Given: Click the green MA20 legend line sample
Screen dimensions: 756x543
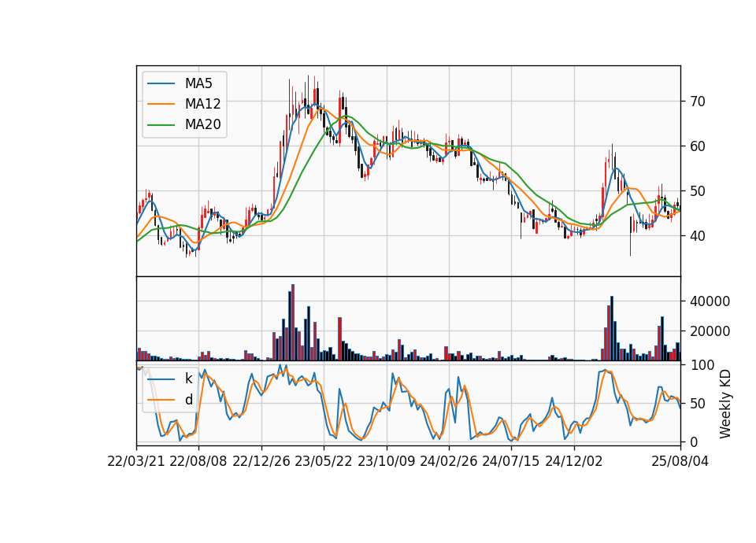Looking at the screenshot, I should [x=161, y=124].
